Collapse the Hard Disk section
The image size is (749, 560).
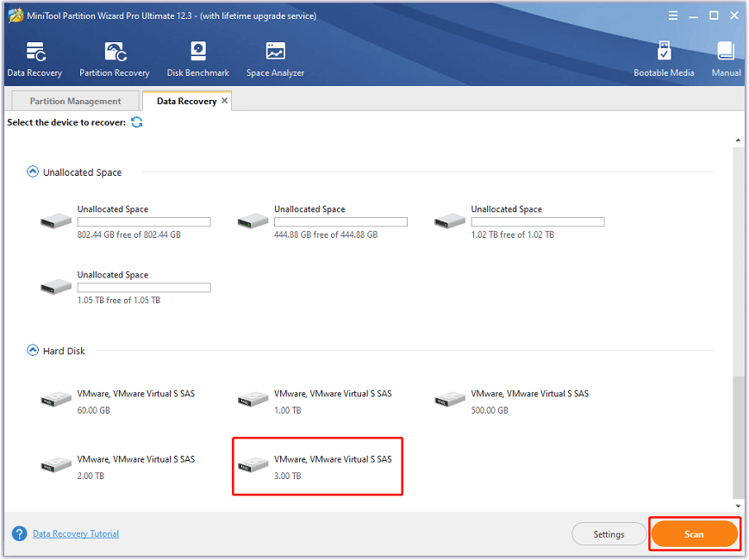click(33, 350)
